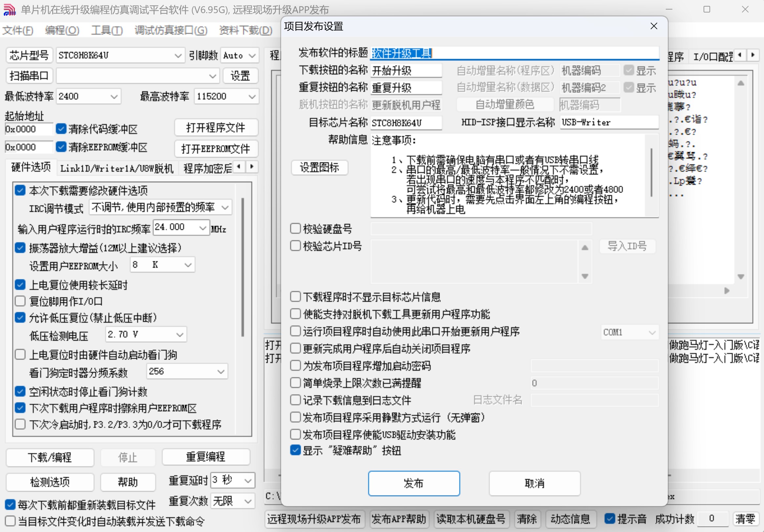Click down arrow of hex view scrollbar
Screen dimensions: 764x532
(x=741, y=277)
